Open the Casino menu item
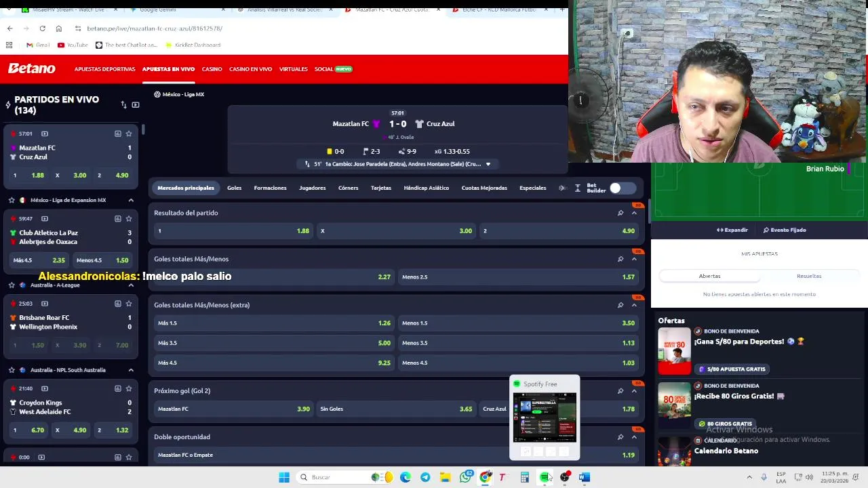Image resolution: width=868 pixels, height=488 pixels. tap(212, 69)
